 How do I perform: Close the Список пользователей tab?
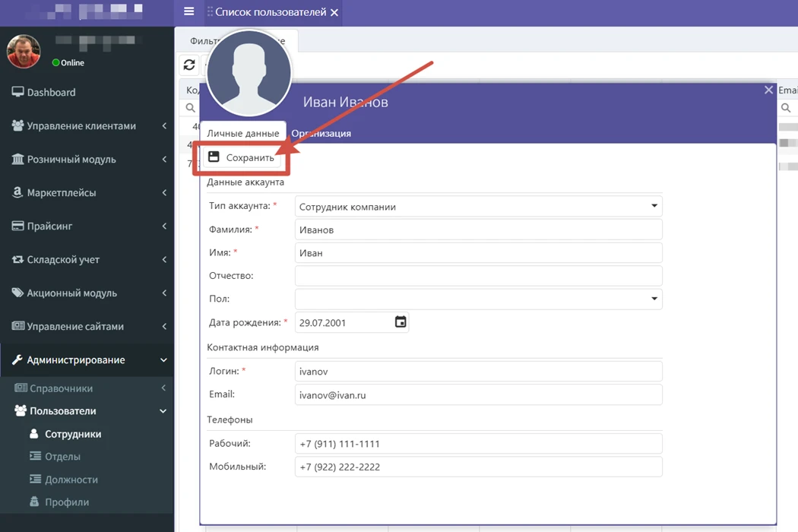pos(334,12)
